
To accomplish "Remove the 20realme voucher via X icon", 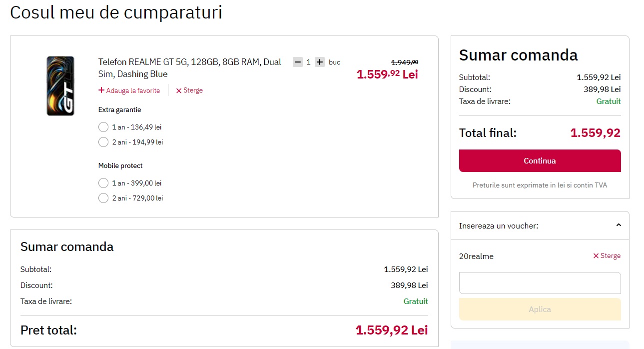I will tap(596, 256).
